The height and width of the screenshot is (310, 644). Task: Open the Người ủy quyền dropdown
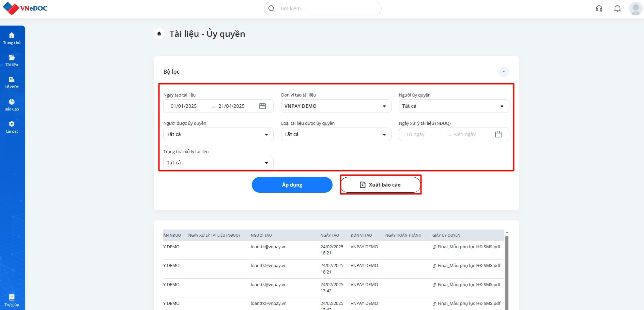pos(454,106)
